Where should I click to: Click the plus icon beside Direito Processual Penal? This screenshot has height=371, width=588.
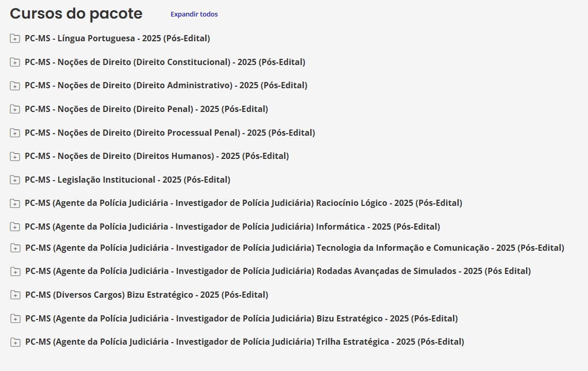coord(15,133)
